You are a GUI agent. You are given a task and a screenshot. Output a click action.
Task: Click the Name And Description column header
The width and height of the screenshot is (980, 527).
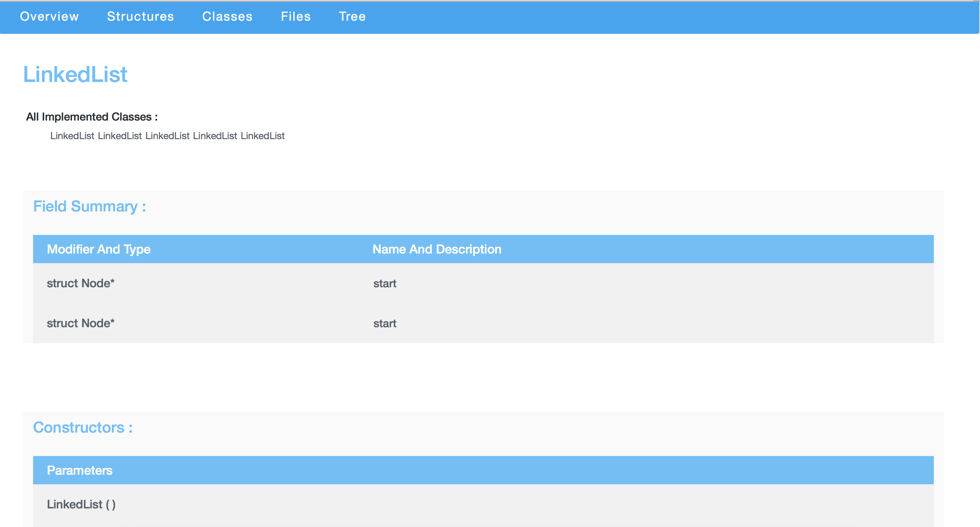(x=437, y=249)
